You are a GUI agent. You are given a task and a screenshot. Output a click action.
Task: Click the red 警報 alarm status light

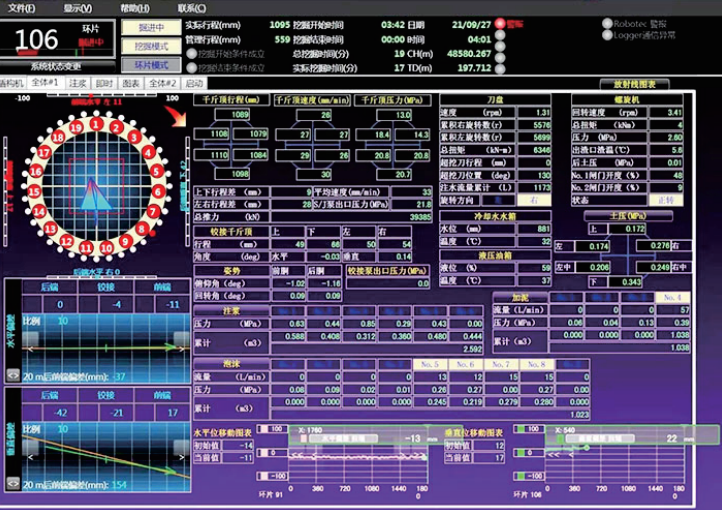pyautogui.click(x=499, y=23)
